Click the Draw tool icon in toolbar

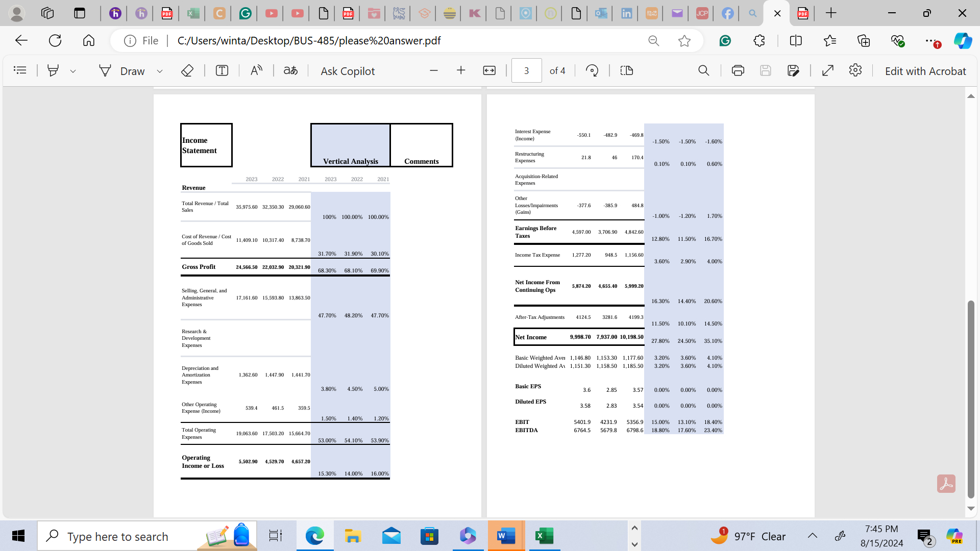click(x=104, y=71)
